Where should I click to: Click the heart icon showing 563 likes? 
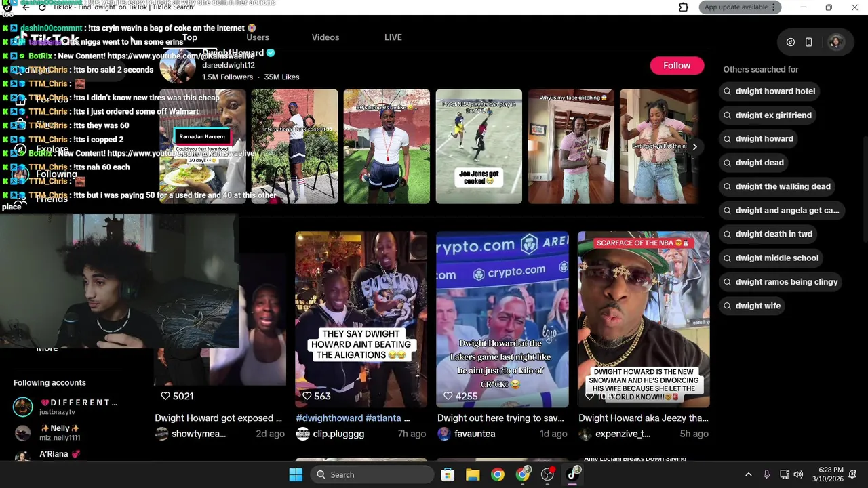pos(307,396)
